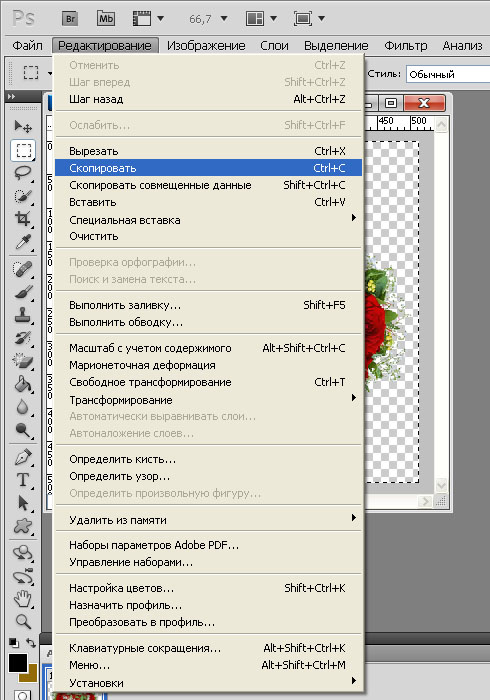The image size is (490, 700).
Task: Select the Paint Bucket tool
Action: [x=23, y=384]
